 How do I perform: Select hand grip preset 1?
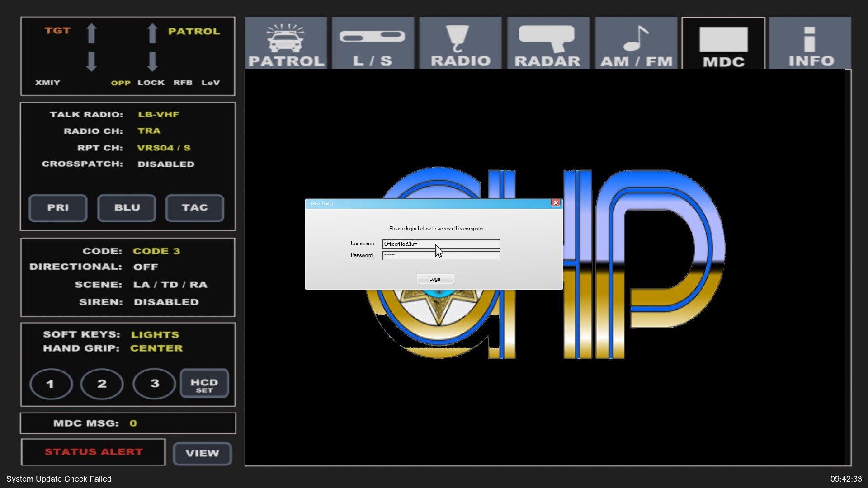click(x=51, y=384)
